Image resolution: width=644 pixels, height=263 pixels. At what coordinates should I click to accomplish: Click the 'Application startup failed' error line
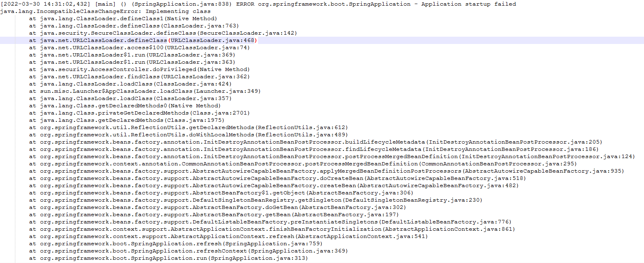(x=258, y=4)
